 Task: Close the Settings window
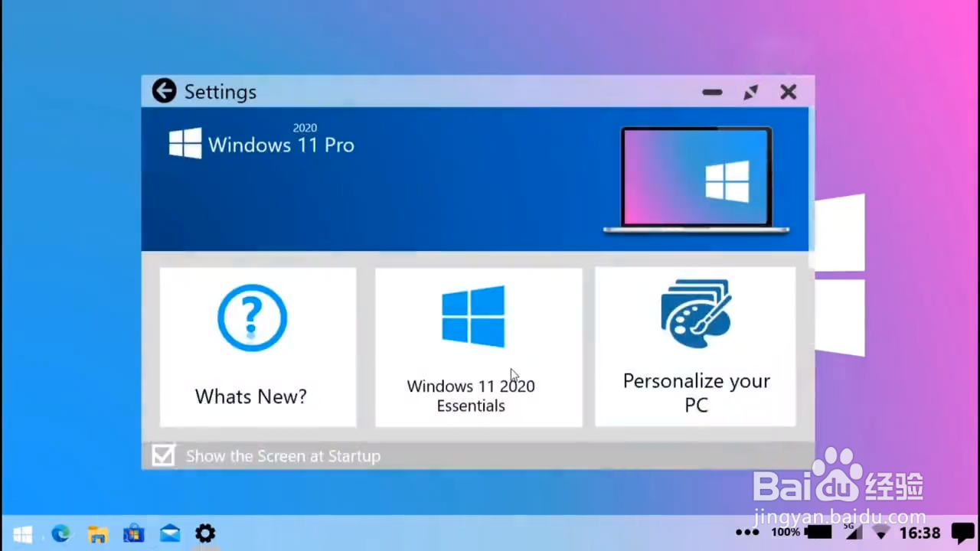pyautogui.click(x=789, y=92)
